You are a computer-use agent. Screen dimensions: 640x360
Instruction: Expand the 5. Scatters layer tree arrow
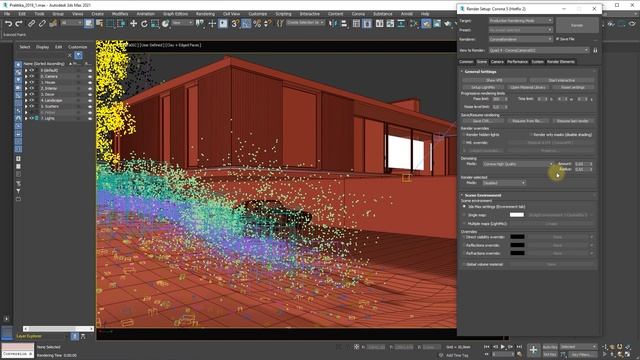26,107
